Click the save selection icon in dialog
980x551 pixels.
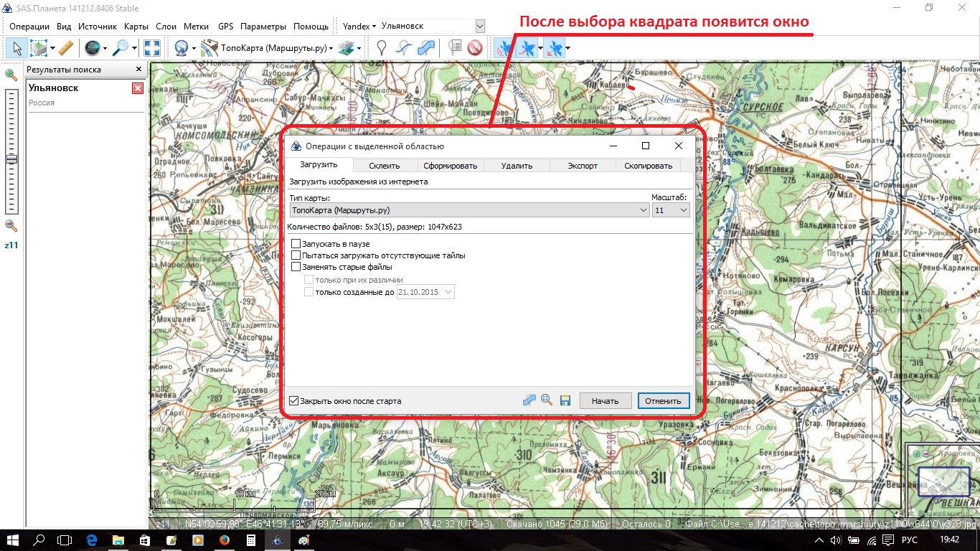click(x=565, y=400)
